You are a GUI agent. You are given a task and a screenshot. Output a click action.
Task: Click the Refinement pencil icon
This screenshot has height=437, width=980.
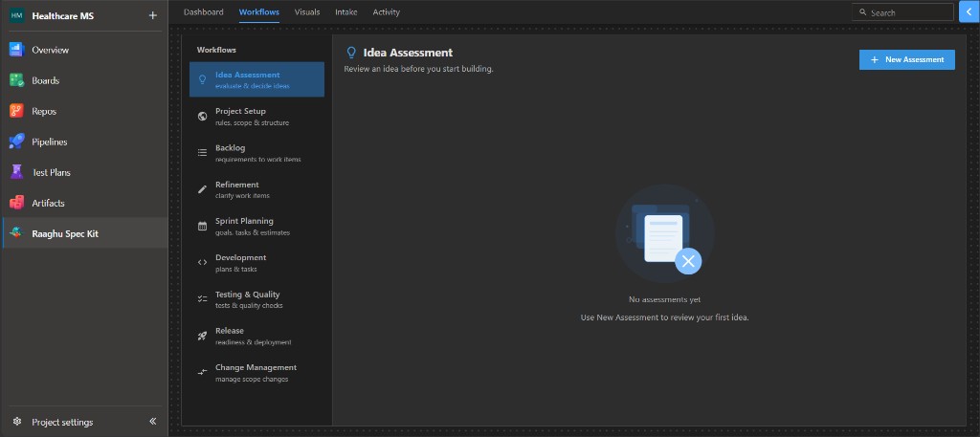(202, 189)
